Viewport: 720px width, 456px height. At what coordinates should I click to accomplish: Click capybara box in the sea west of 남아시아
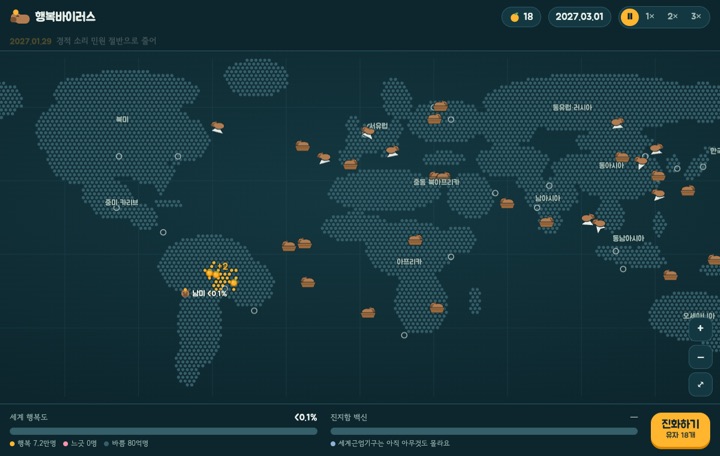point(507,203)
